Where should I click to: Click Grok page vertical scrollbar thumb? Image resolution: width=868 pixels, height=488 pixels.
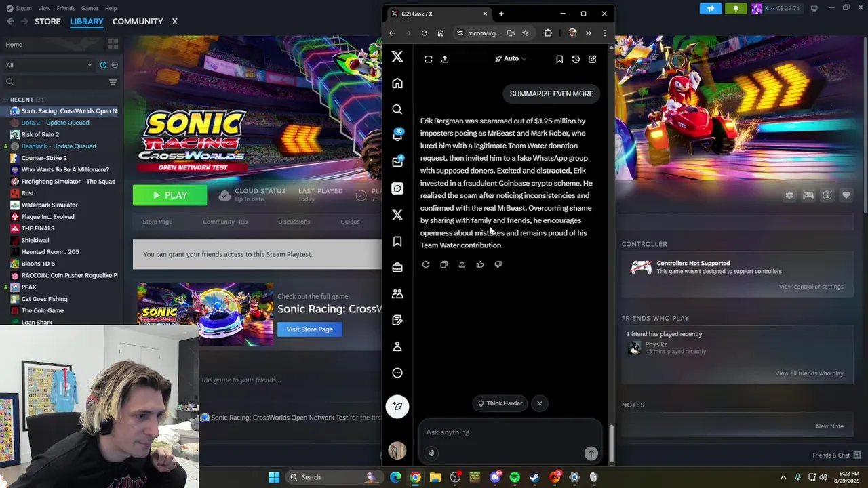point(611,442)
